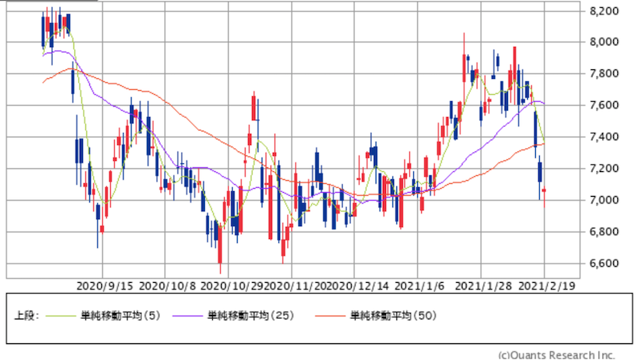Click the 7,000 price axis label
This screenshot has height=364, width=638.
[605, 201]
